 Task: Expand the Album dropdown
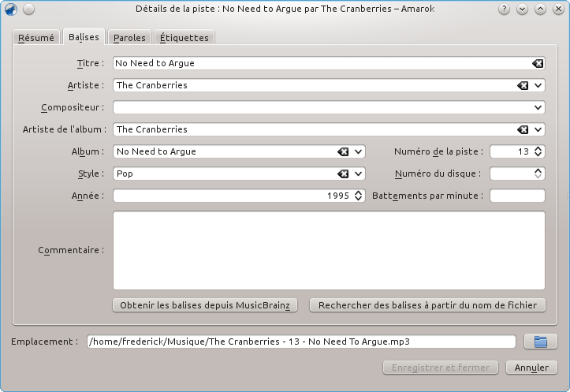pos(358,151)
